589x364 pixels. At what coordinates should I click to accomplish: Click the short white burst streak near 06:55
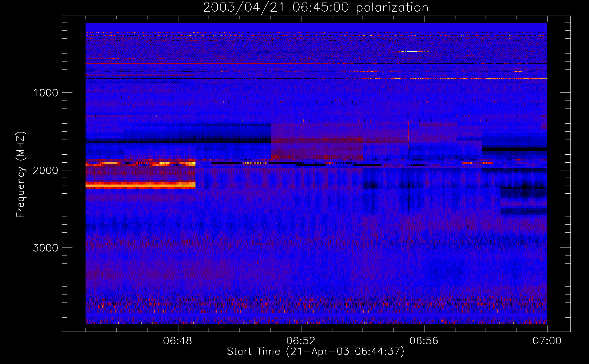pos(414,52)
